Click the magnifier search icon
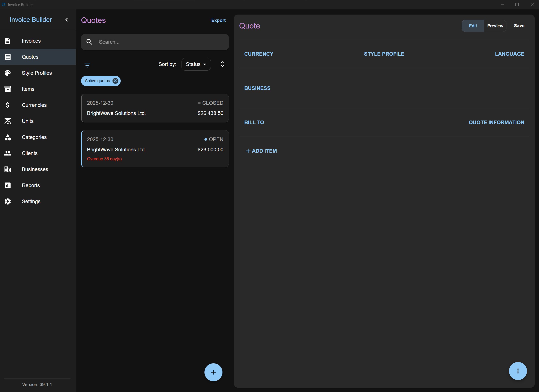Viewport: 539px width, 392px height. click(89, 42)
